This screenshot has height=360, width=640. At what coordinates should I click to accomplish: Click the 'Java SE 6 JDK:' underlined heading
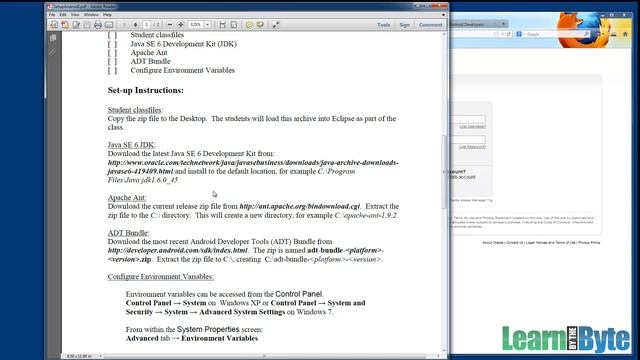pyautogui.click(x=131, y=145)
